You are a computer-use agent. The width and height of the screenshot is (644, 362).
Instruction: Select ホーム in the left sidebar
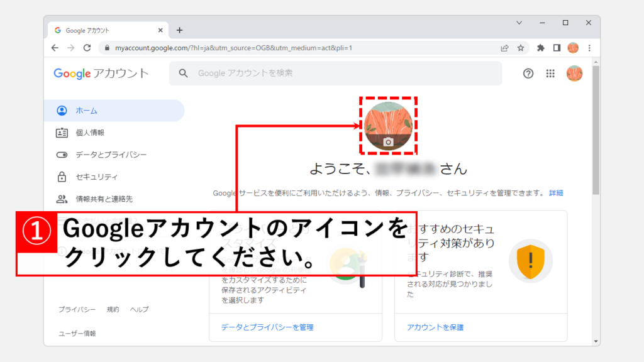click(86, 111)
